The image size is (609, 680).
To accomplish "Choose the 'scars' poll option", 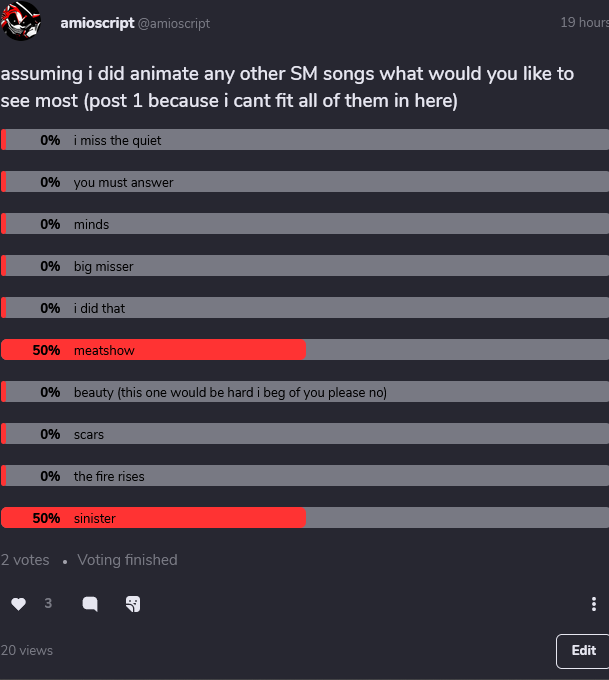I will pos(305,435).
